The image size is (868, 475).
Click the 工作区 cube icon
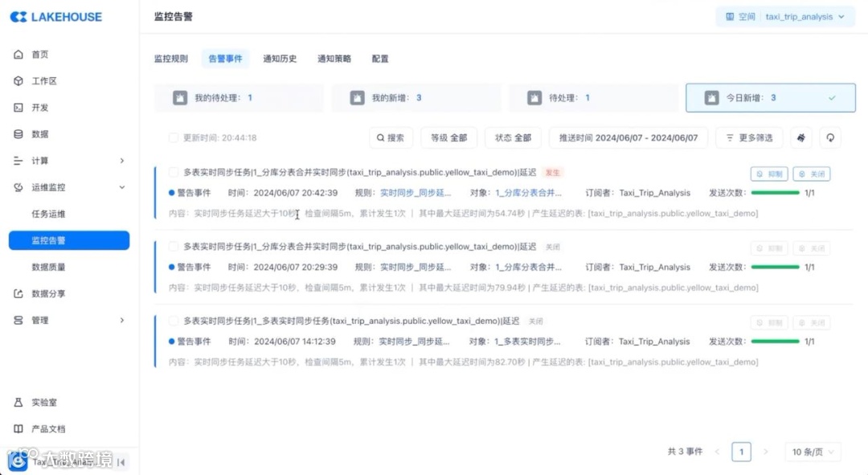click(x=18, y=81)
